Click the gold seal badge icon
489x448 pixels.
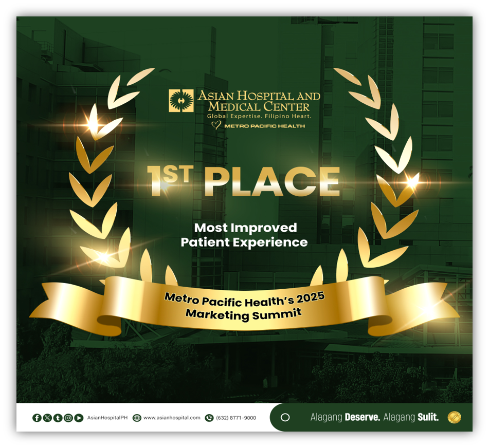(x=454, y=417)
